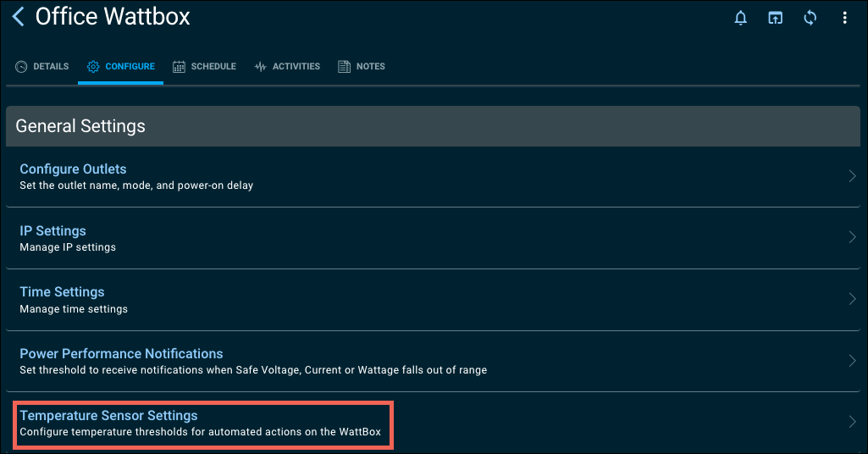The width and height of the screenshot is (868, 454).
Task: Click the calendar icon beside SCHEDULE
Action: click(x=179, y=66)
